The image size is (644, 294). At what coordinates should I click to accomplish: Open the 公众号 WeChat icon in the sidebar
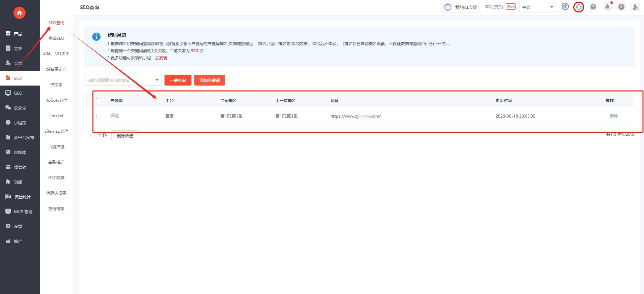pos(8,108)
